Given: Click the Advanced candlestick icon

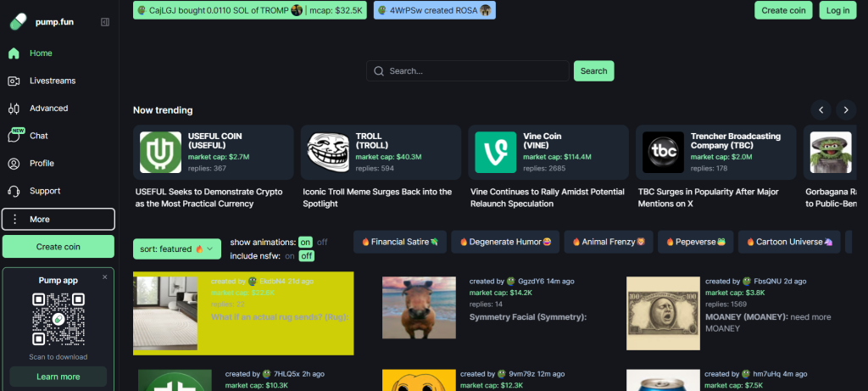Looking at the screenshot, I should click(x=14, y=109).
